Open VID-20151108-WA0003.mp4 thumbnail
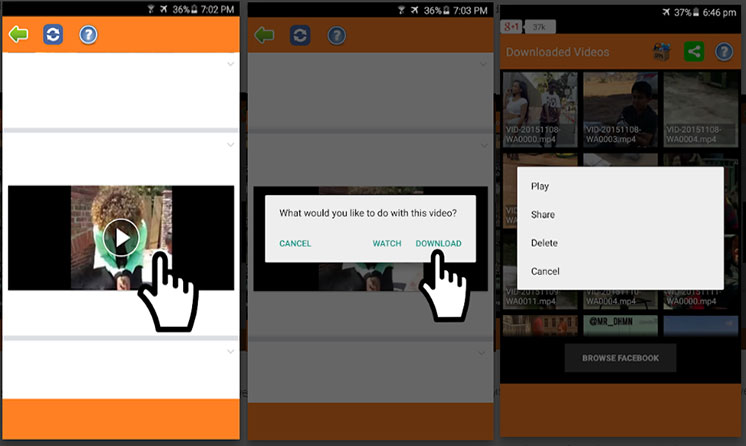Screen dimensions: 746x446 coord(620,108)
